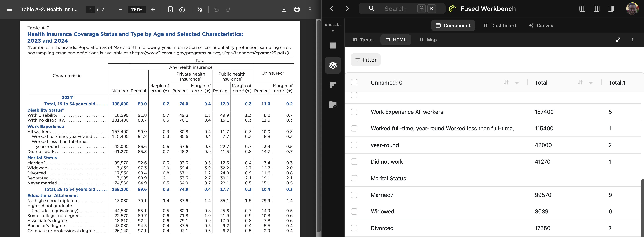This screenshot has height=237, width=644.
Task: Click the redo arrow in PDF toolbar
Action: (x=228, y=10)
